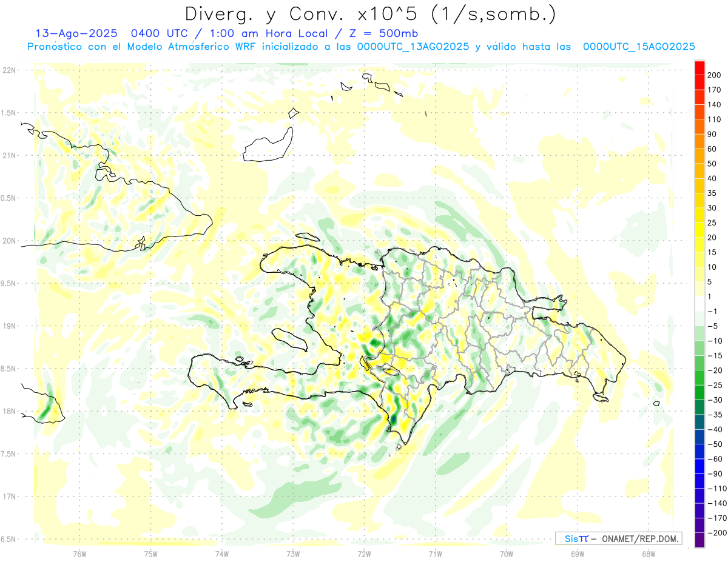
Task: Click the '-50' color scale label
Action: click(x=716, y=444)
